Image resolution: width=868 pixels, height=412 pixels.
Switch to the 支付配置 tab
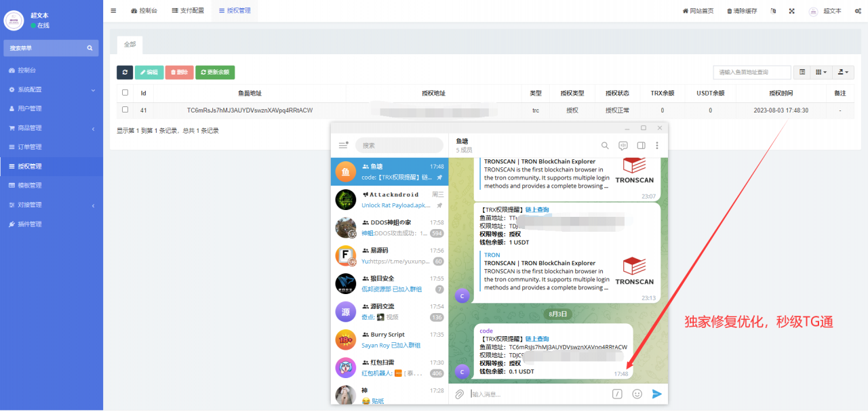coord(188,11)
